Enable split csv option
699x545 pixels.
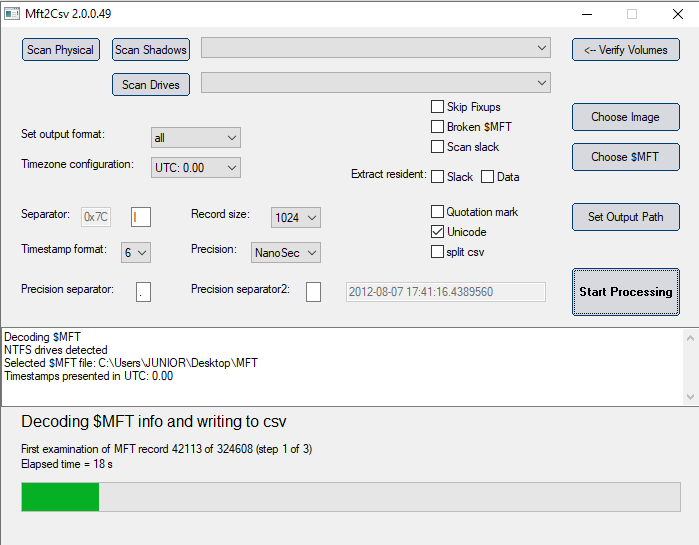coord(438,252)
